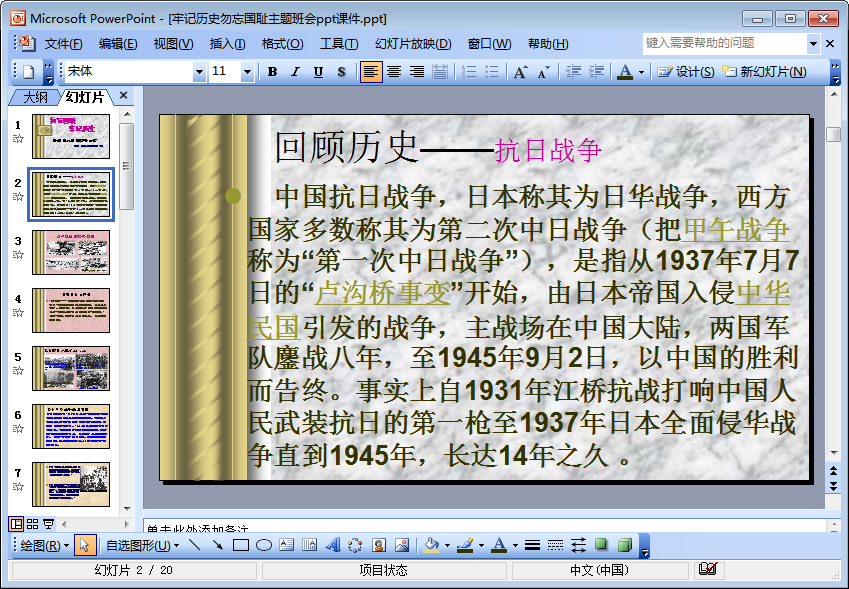Increase indent level
Viewport: 849px width, 589px height.
pyautogui.click(x=596, y=71)
